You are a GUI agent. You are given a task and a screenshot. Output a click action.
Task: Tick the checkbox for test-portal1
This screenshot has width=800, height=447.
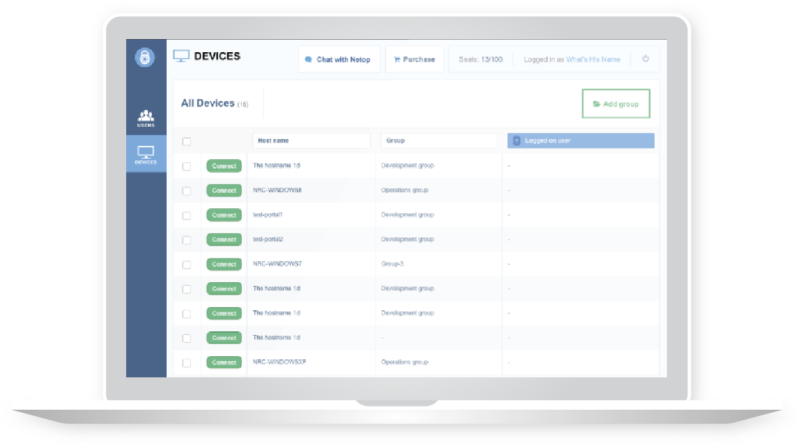tap(187, 215)
